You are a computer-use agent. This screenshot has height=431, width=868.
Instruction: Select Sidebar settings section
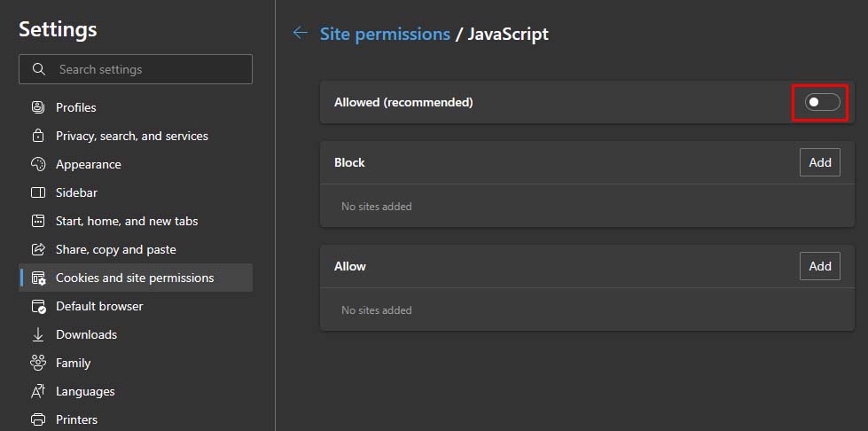tap(136, 192)
